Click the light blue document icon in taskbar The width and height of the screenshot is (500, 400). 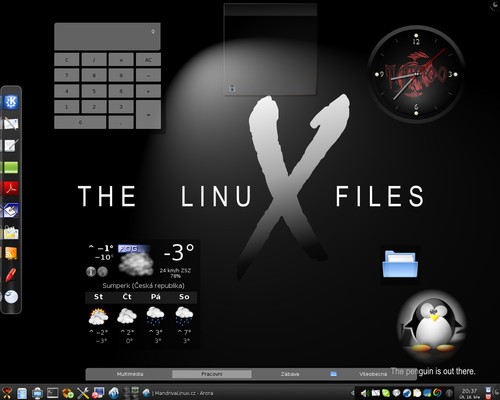pyautogui.click(x=22, y=393)
